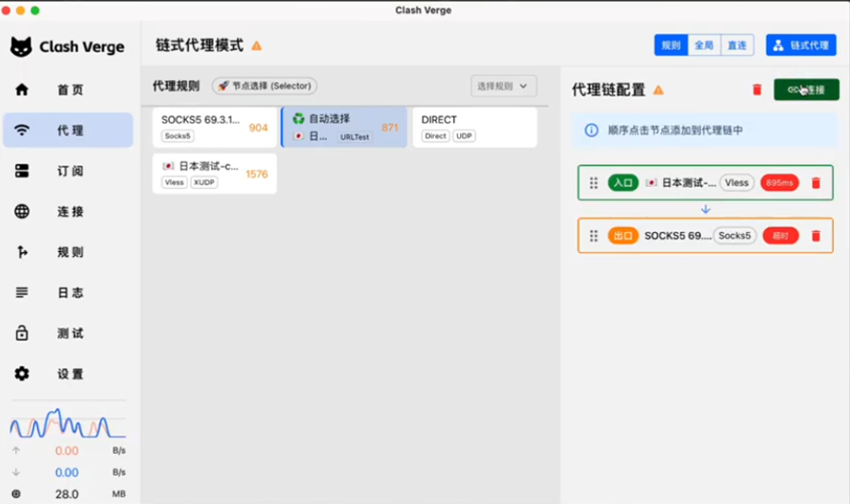
Task: Select the 订阅 subscriptions sidebar icon
Action: click(x=22, y=171)
